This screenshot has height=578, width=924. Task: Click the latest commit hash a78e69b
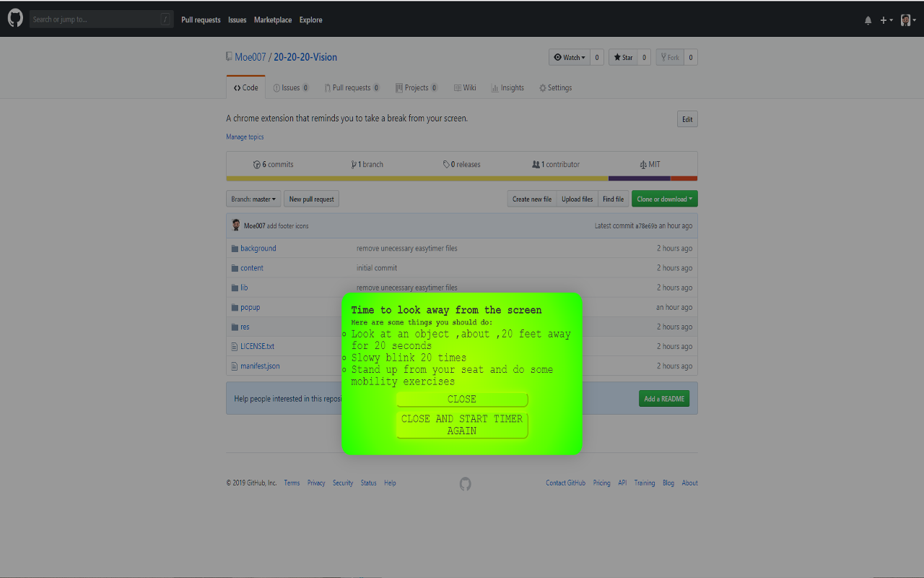pos(646,226)
